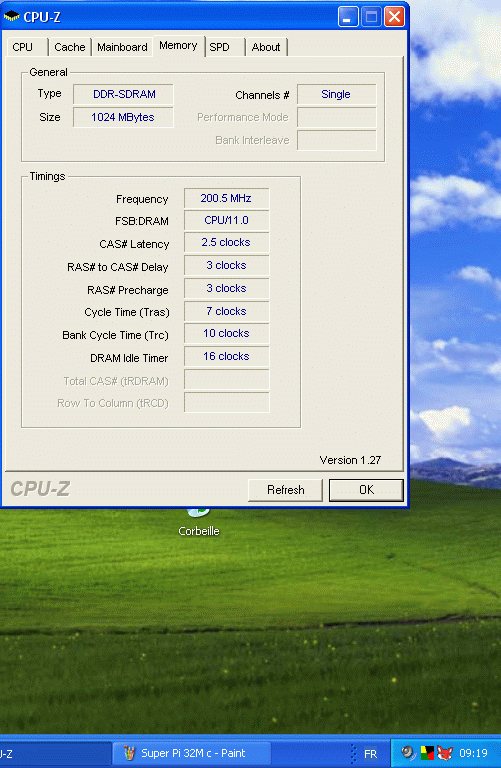501x768 pixels.
Task: Click the 7 clocks Tras value
Action: pyautogui.click(x=226, y=312)
